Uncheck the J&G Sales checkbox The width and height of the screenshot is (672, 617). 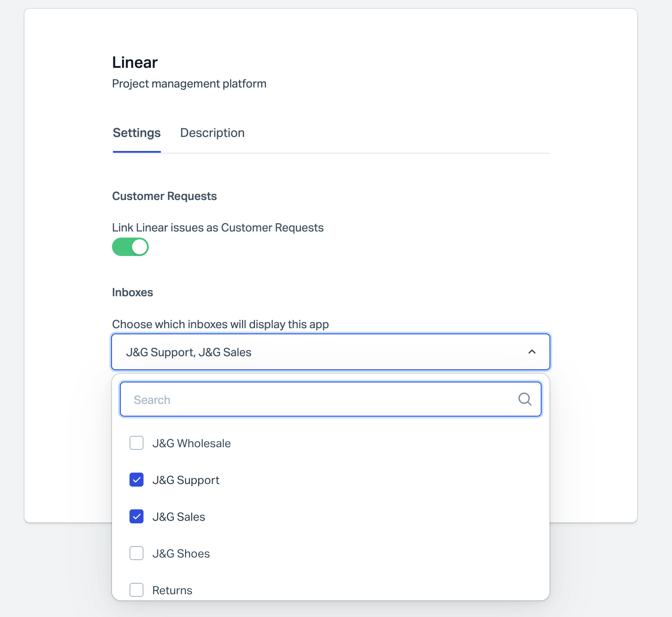(x=136, y=516)
